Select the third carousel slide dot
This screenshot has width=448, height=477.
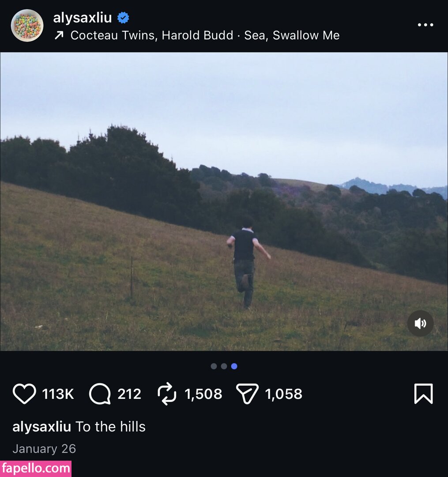point(234,366)
